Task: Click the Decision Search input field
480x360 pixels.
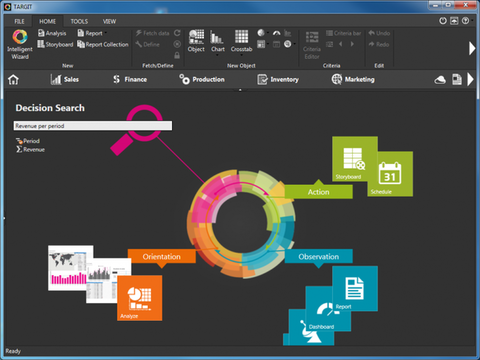Action: [x=93, y=126]
